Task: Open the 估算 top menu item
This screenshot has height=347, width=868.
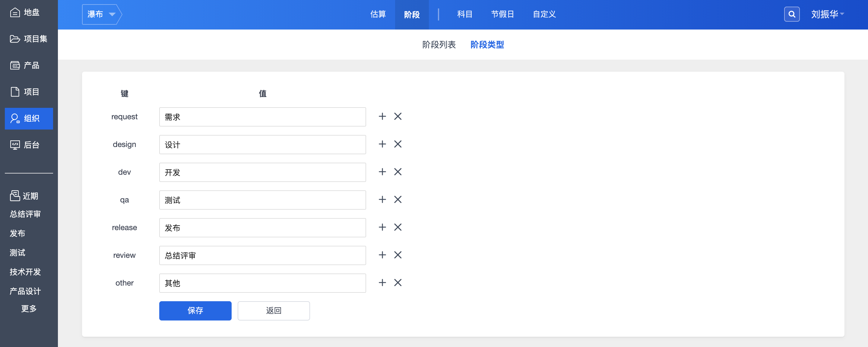Action: 378,14
